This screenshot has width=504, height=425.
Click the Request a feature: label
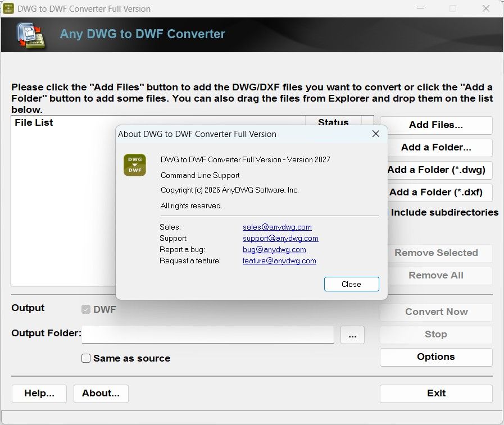[x=190, y=261]
